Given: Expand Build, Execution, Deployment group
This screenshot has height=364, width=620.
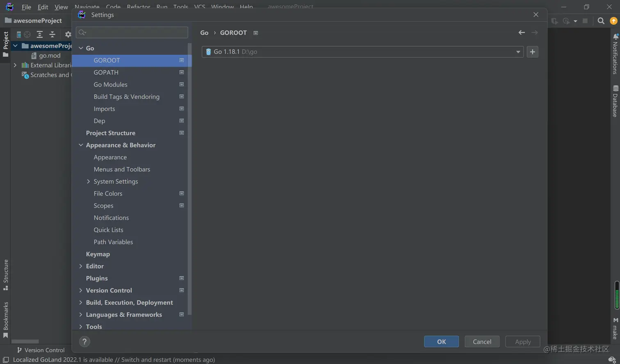Looking at the screenshot, I should click(81, 303).
